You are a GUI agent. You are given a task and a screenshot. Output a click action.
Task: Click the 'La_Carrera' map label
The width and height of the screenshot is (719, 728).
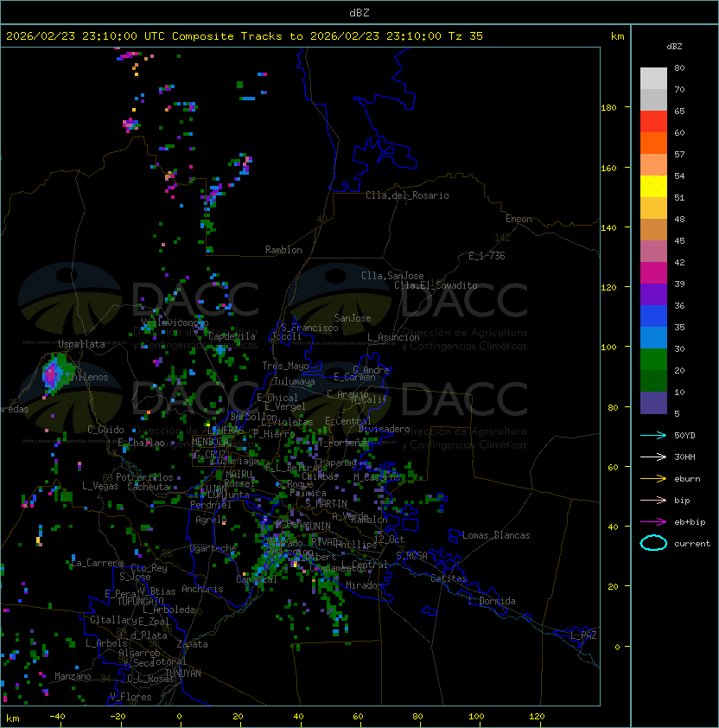(x=97, y=563)
